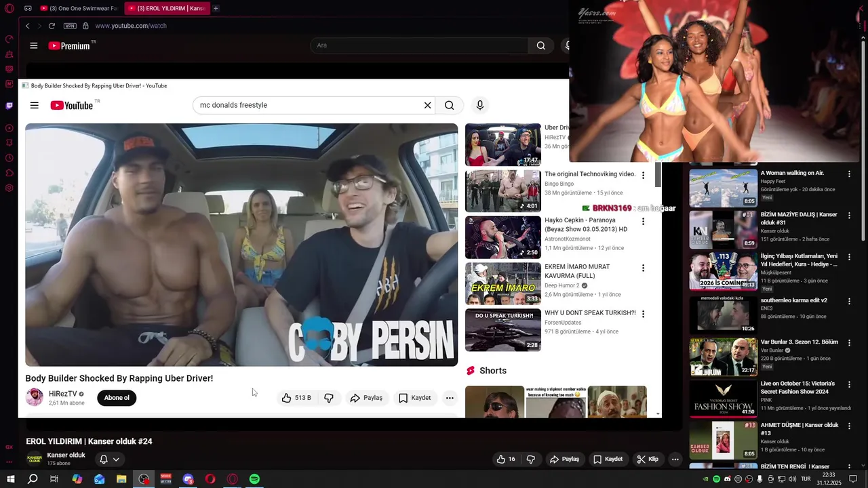Reload the page in Opera GX
Screen dimensions: 868x488
pos(52,26)
